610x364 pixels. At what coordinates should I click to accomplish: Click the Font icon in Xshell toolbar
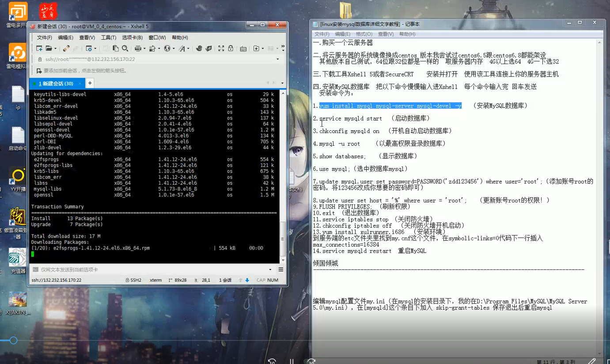click(x=182, y=49)
